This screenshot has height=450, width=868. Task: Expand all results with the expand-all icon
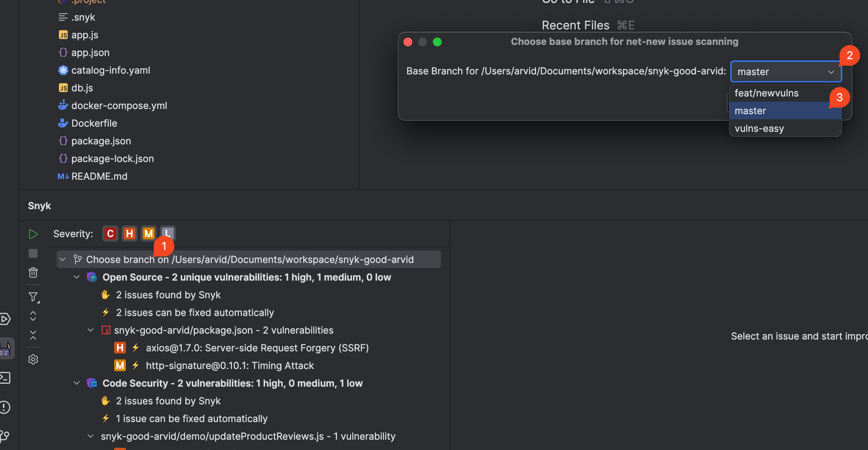33,316
